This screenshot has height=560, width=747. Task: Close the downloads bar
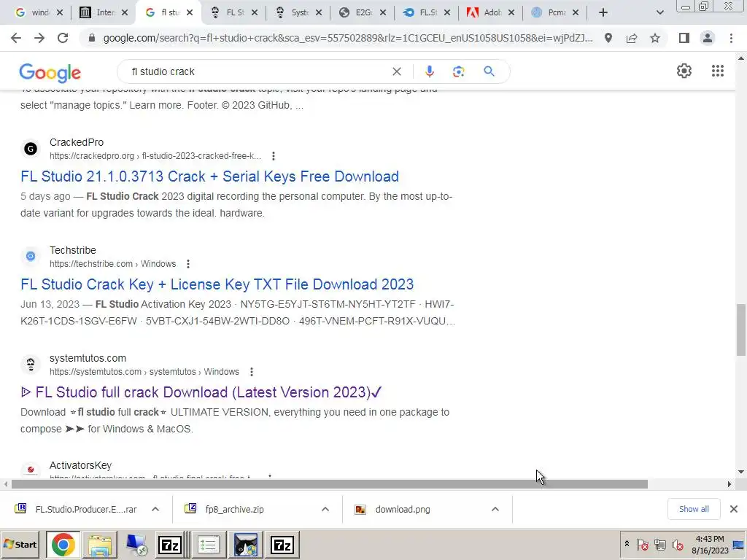coord(734,509)
